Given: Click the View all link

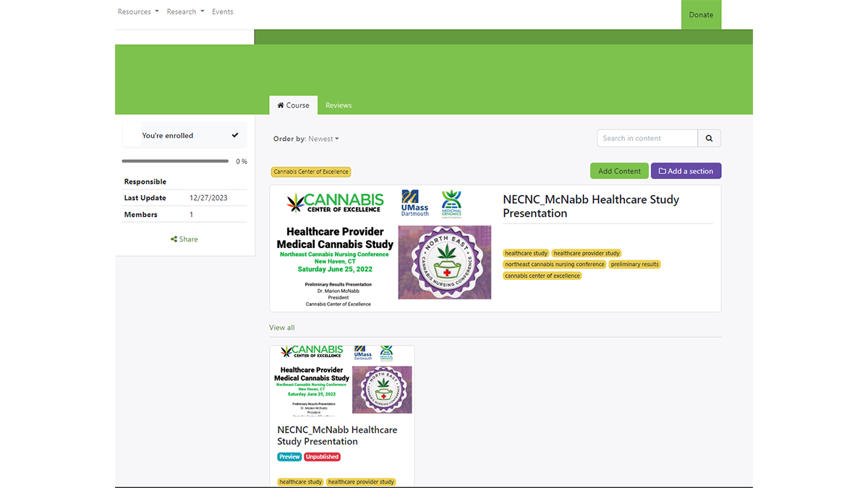Looking at the screenshot, I should 282,328.
